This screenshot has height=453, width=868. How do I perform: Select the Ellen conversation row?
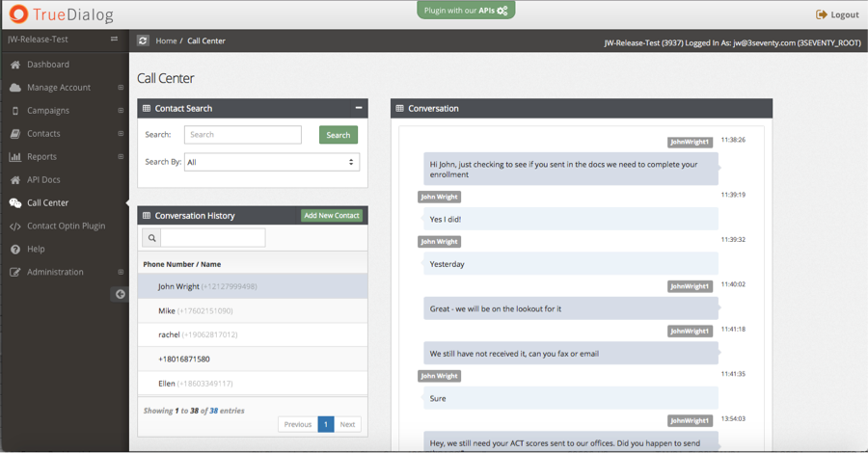click(253, 384)
